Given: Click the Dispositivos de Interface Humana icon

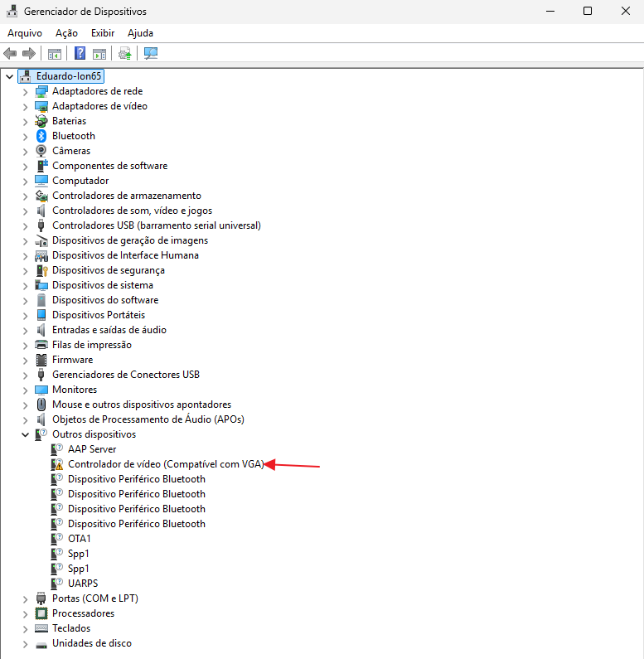Looking at the screenshot, I should (x=41, y=255).
